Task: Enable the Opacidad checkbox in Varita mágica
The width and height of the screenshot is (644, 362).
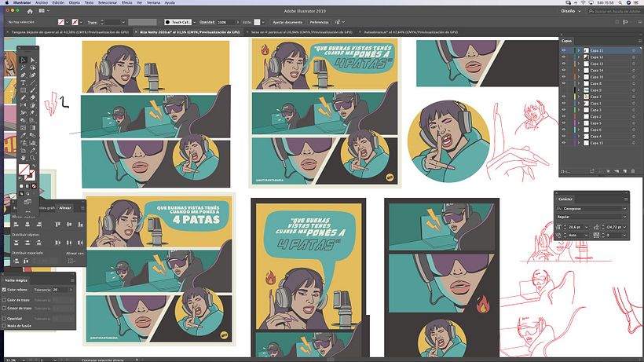Action: [4, 319]
